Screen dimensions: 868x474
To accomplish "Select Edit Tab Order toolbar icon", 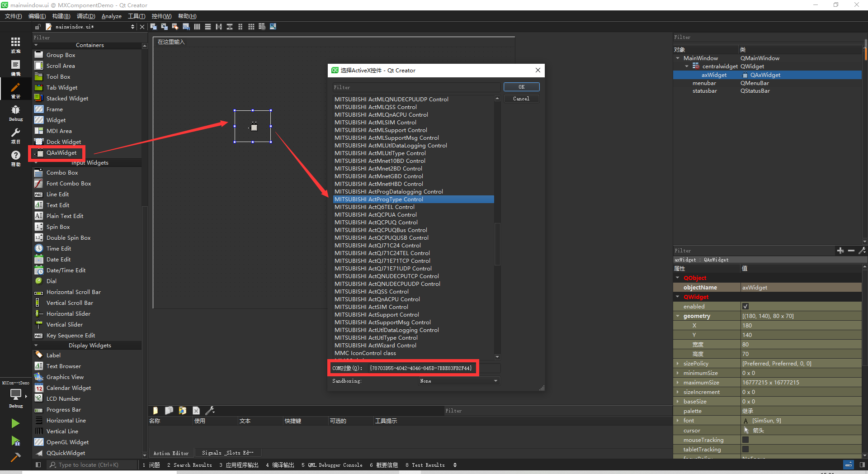I will point(186,27).
